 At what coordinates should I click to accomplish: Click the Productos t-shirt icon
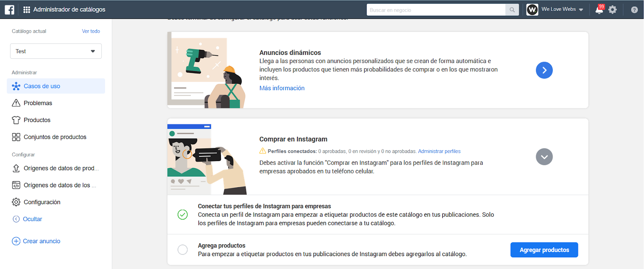(x=16, y=120)
